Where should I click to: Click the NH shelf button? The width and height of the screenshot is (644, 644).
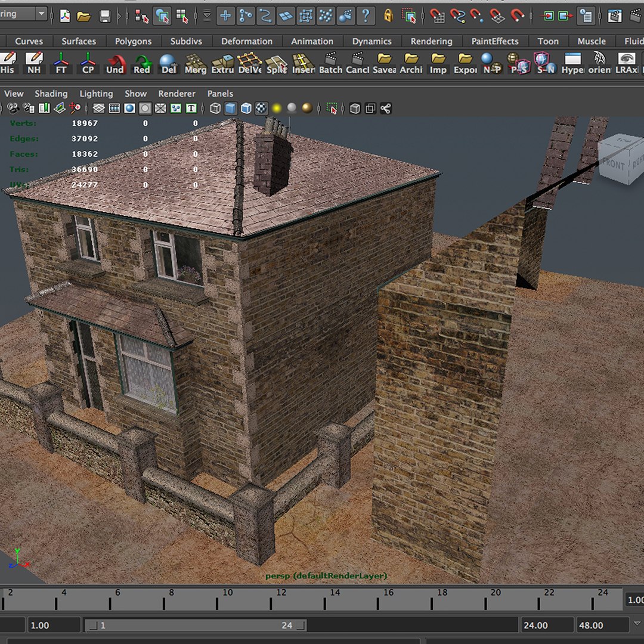click(34, 63)
